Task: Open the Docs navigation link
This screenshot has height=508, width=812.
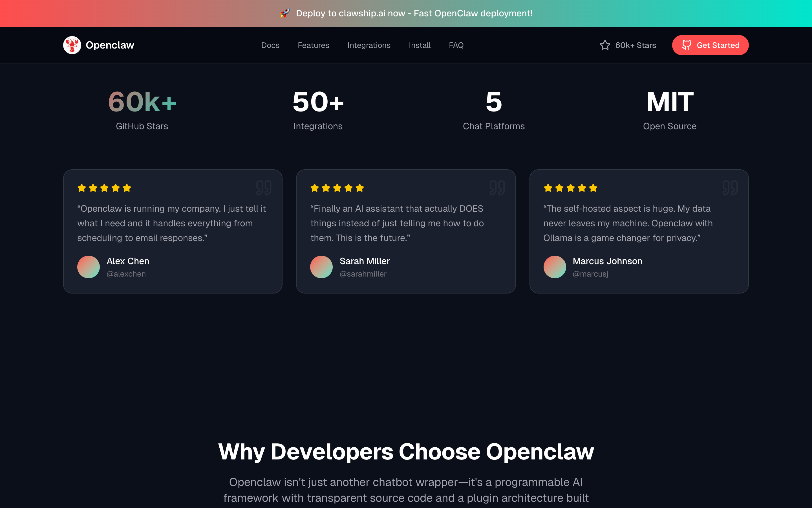Action: [270, 45]
